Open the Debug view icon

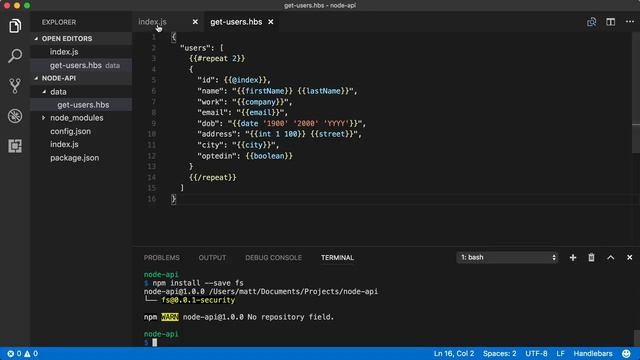(15, 116)
